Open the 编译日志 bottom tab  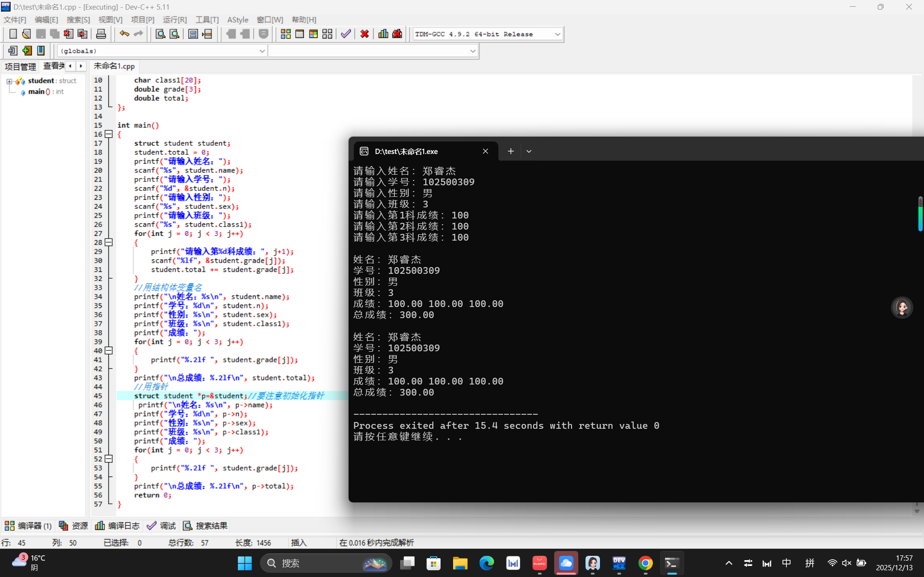click(x=117, y=526)
